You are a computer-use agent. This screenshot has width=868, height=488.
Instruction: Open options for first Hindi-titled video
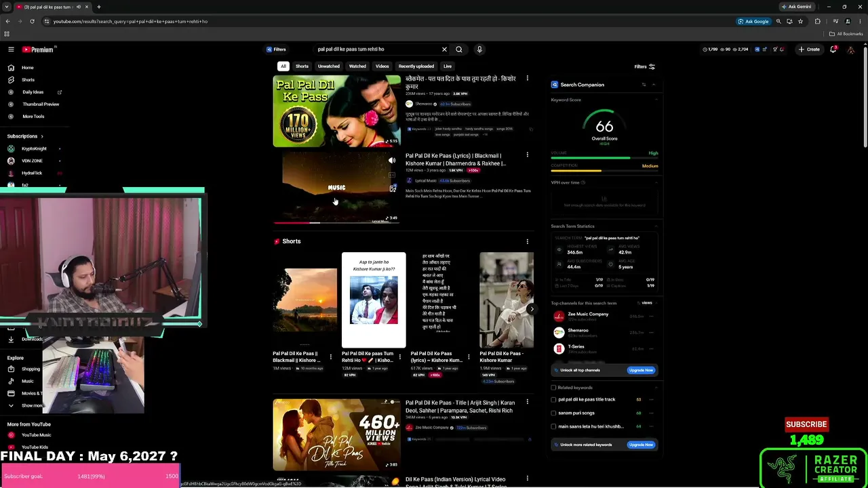click(x=528, y=79)
